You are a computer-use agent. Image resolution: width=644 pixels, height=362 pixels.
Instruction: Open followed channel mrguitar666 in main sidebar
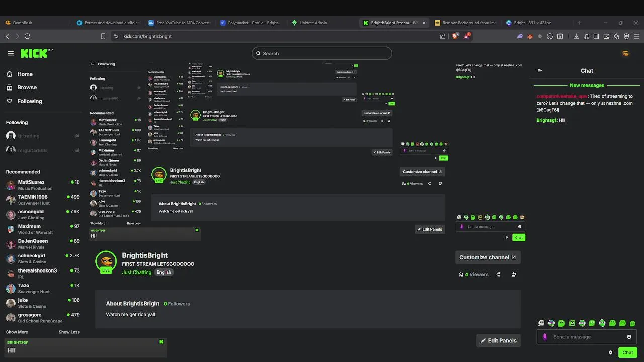coord(43,150)
